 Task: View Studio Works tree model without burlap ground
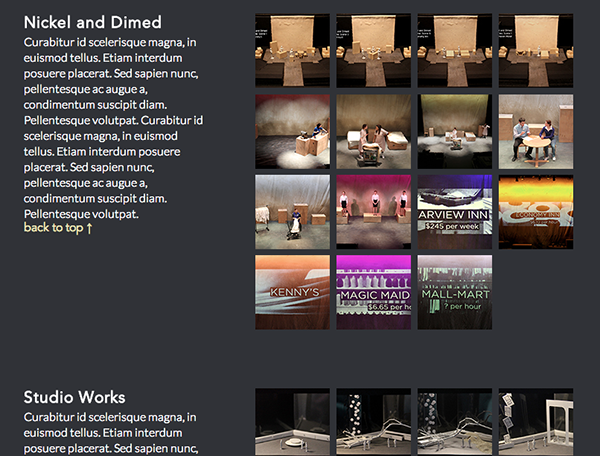[x=373, y=422]
